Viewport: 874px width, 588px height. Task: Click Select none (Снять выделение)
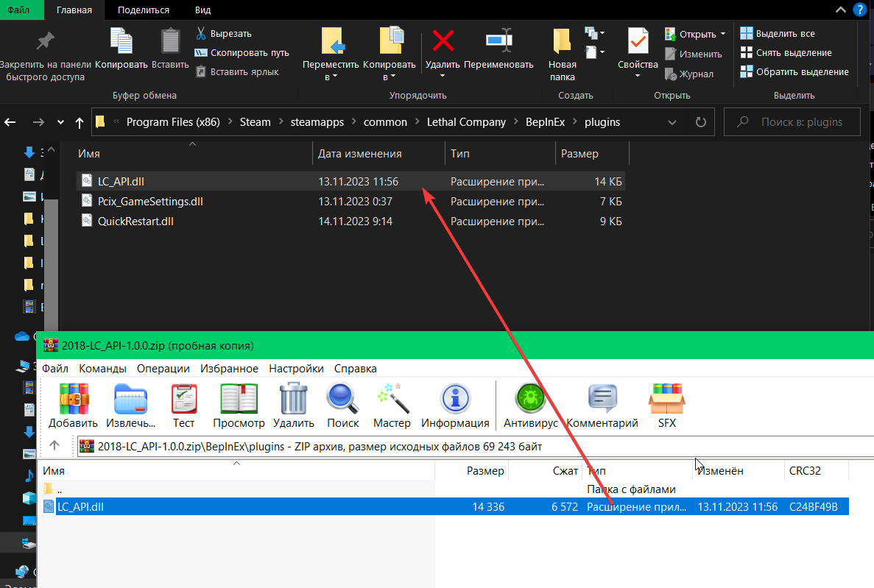[786, 53]
